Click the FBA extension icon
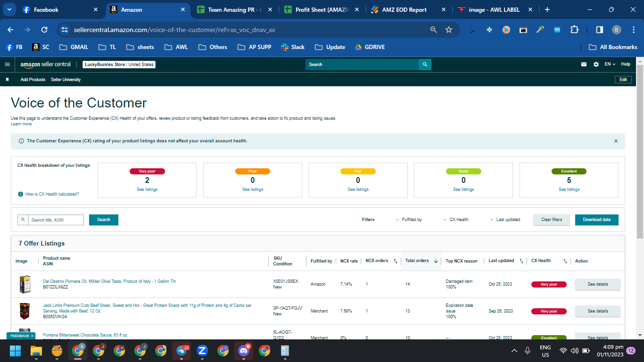The height and width of the screenshot is (362, 644). click(x=557, y=30)
